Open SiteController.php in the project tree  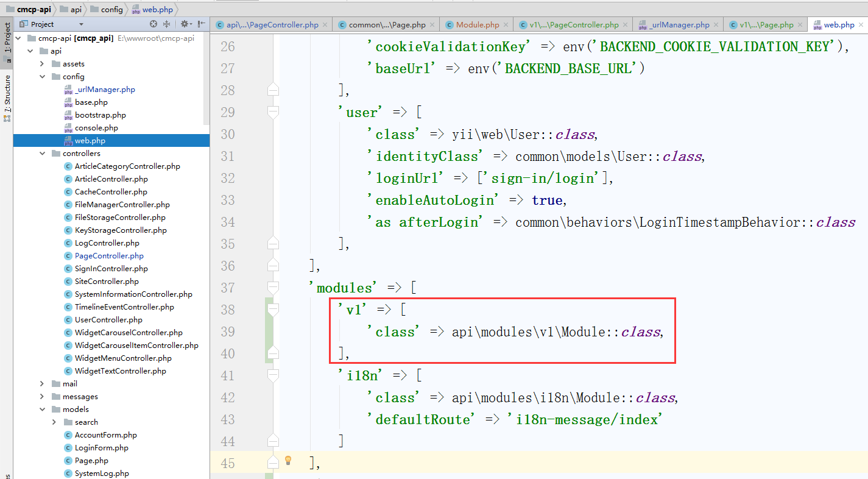[x=107, y=282]
